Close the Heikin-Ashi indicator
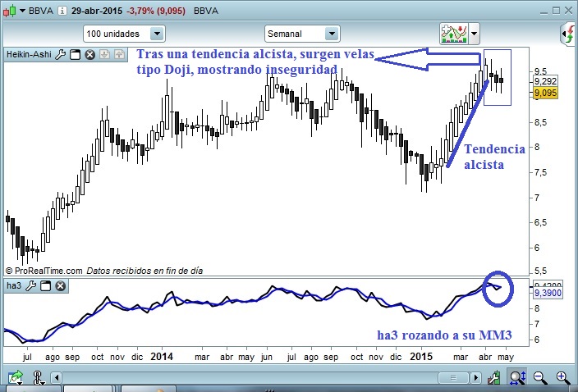 click(x=90, y=54)
